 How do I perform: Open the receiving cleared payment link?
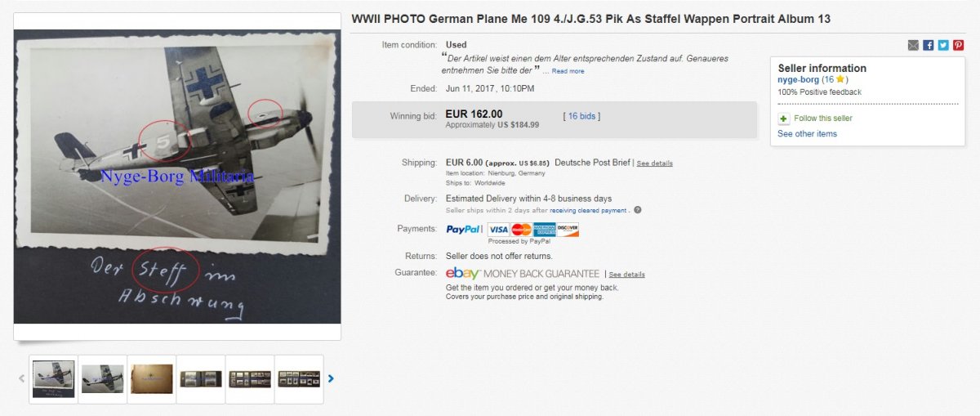588,210
